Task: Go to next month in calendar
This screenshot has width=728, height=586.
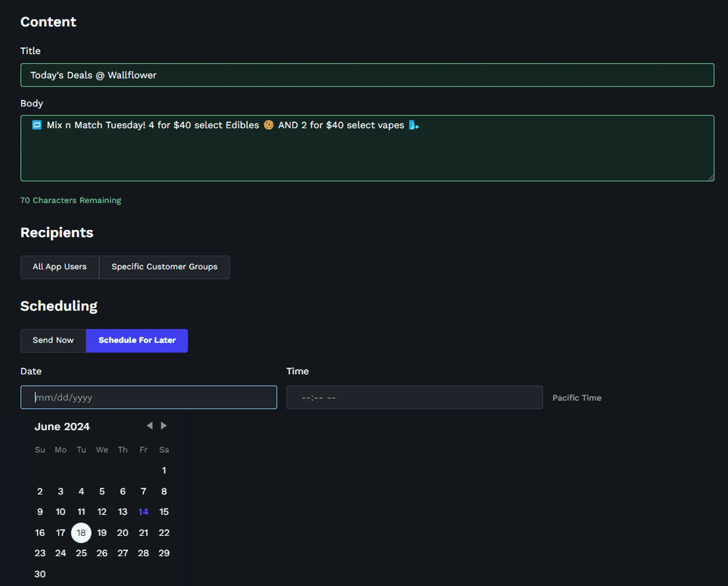Action: coord(164,425)
